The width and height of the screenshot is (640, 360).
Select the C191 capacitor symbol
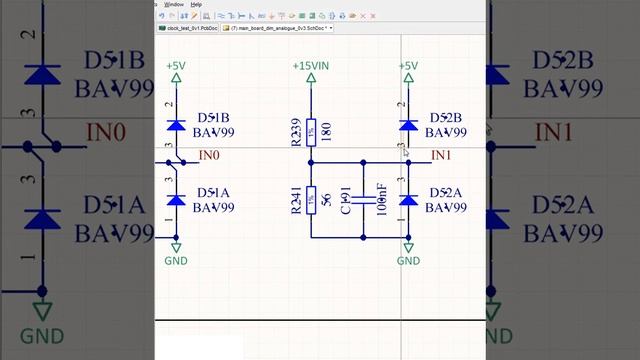[363, 200]
